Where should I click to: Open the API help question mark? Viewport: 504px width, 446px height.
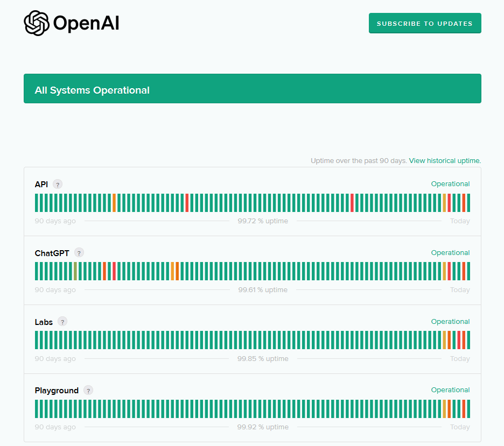58,185
